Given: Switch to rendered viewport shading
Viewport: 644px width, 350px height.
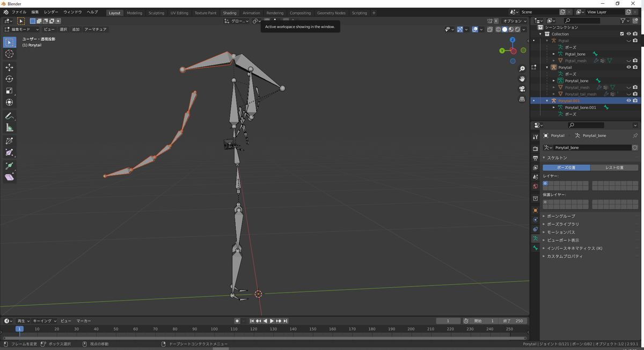Looking at the screenshot, I should 517,30.
